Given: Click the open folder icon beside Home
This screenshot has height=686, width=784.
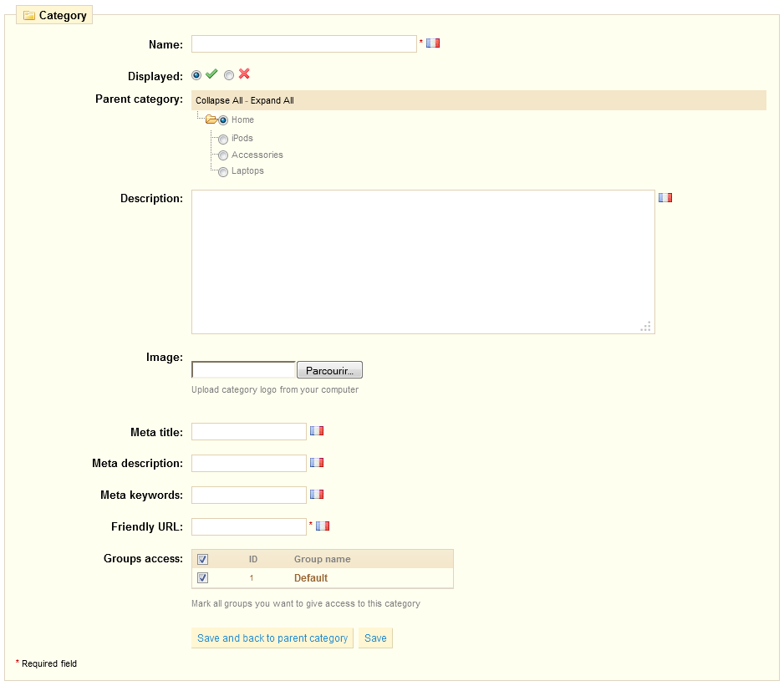Looking at the screenshot, I should [211, 119].
